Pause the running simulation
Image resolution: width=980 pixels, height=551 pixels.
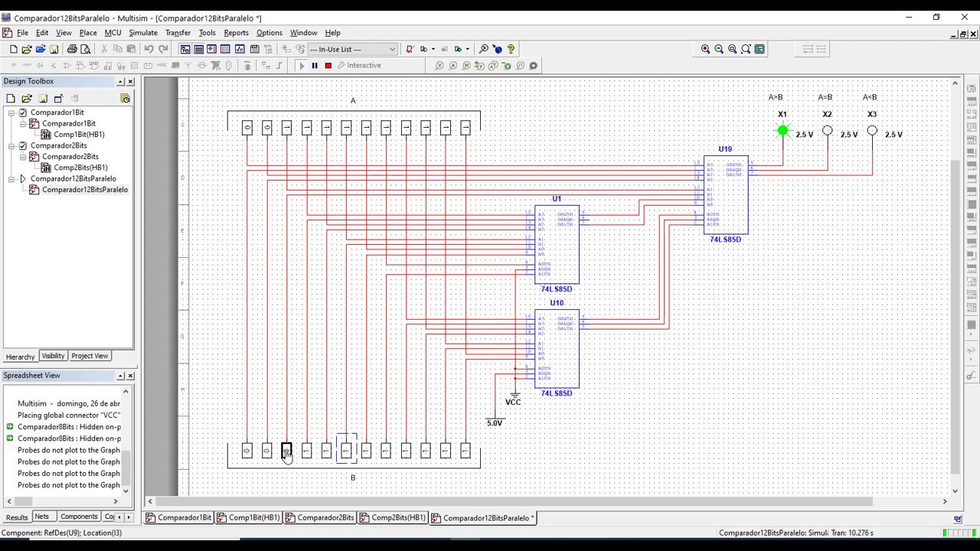click(315, 66)
